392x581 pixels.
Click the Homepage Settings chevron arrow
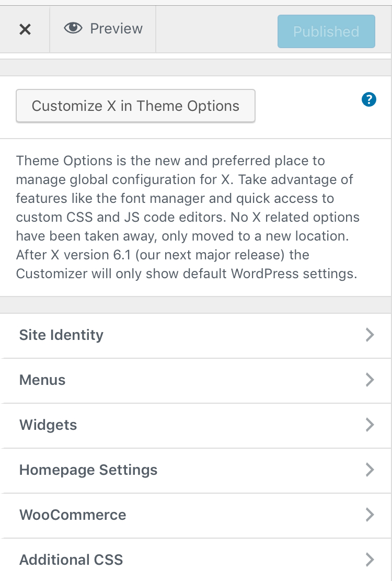[370, 470]
